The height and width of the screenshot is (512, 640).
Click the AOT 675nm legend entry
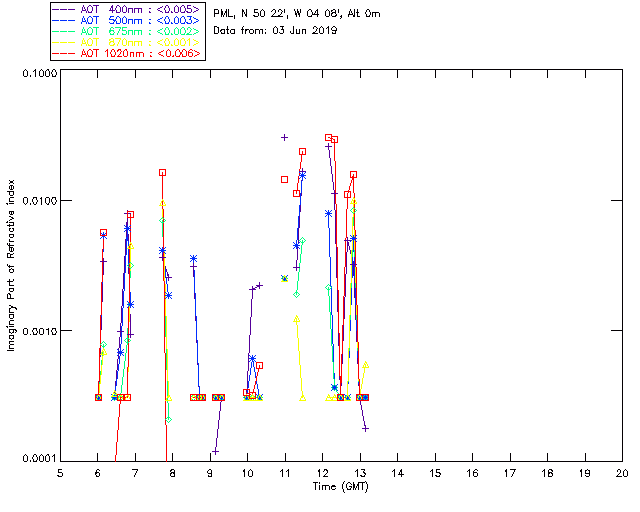(128, 31)
